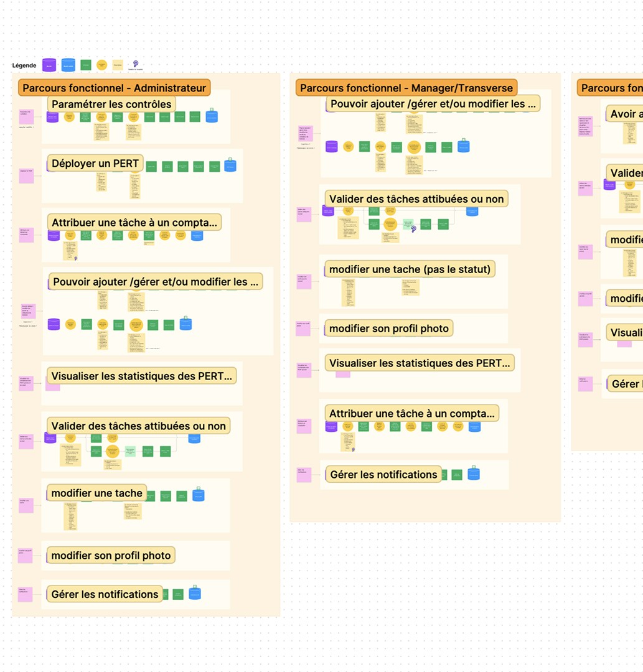Screen dimensions: 643x672
Task: Click question mark stamp in Manager/Transverse 'Valider des tâches' flow
Action: [414, 229]
